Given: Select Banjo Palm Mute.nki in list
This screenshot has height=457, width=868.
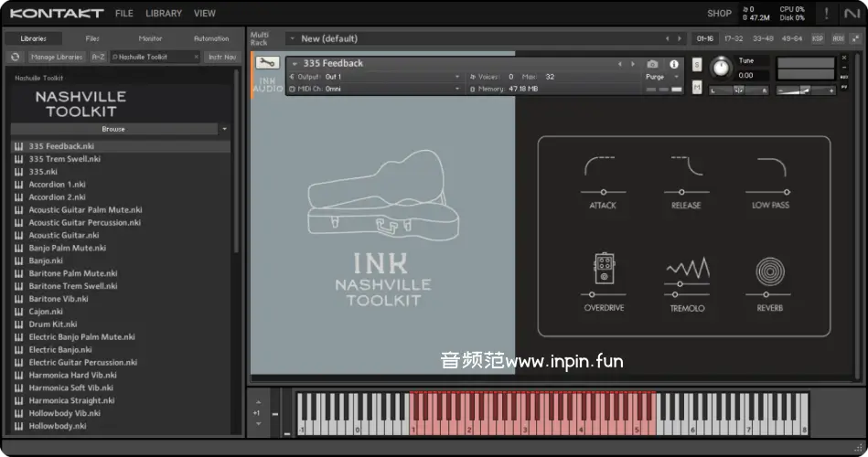Looking at the screenshot, I should tap(67, 248).
